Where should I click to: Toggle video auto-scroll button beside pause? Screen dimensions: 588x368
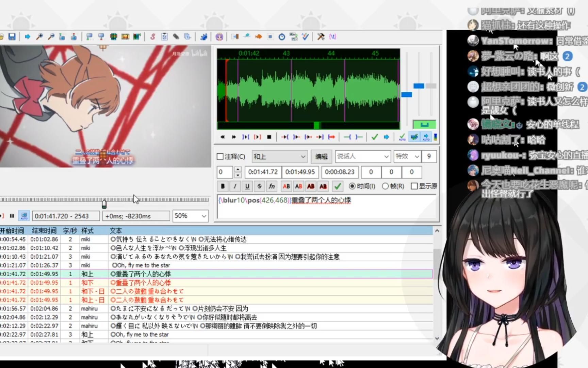click(24, 216)
